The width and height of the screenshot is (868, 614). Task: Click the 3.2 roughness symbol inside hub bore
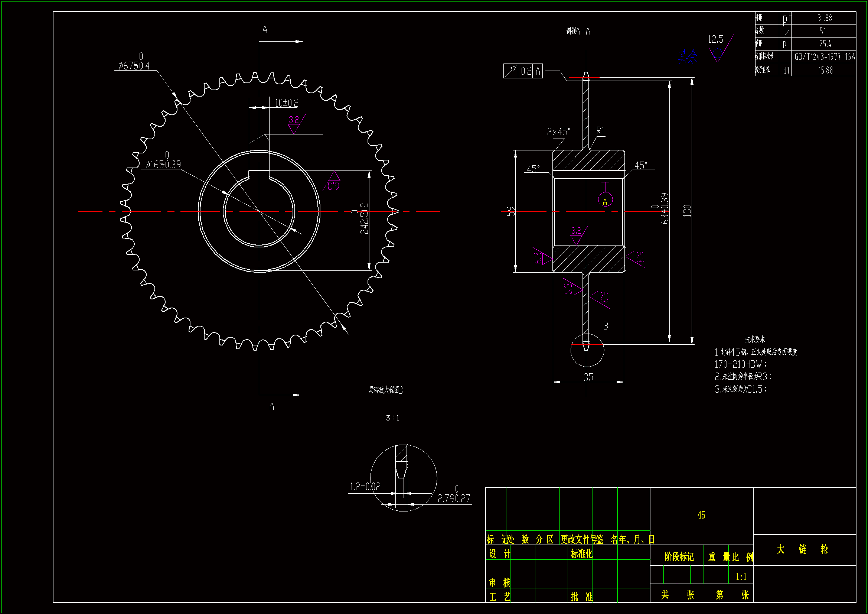click(x=577, y=235)
